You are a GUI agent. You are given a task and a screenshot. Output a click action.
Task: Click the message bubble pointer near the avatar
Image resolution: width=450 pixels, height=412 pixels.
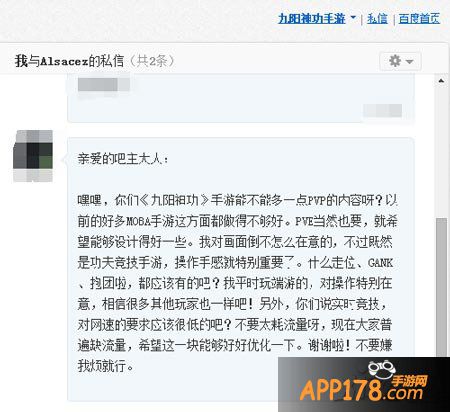[64, 160]
